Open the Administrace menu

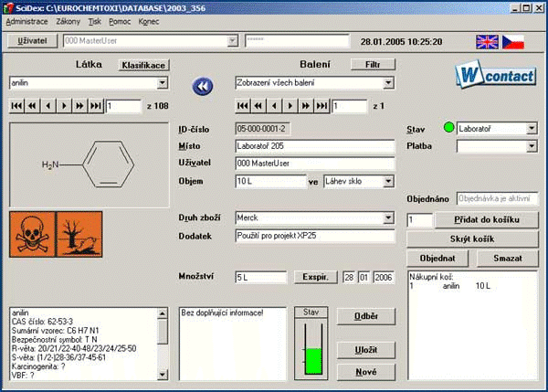26,20
